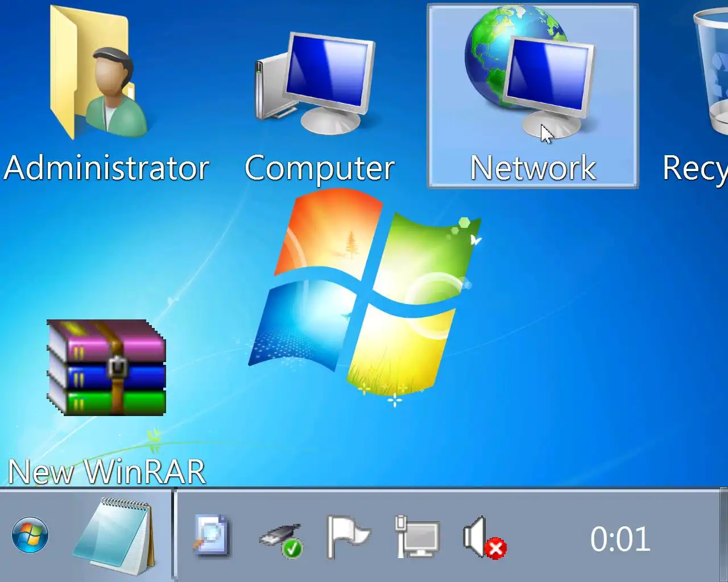Viewport: 728px width, 582px height.
Task: Open the document magnifier tray icon
Action: point(211,535)
